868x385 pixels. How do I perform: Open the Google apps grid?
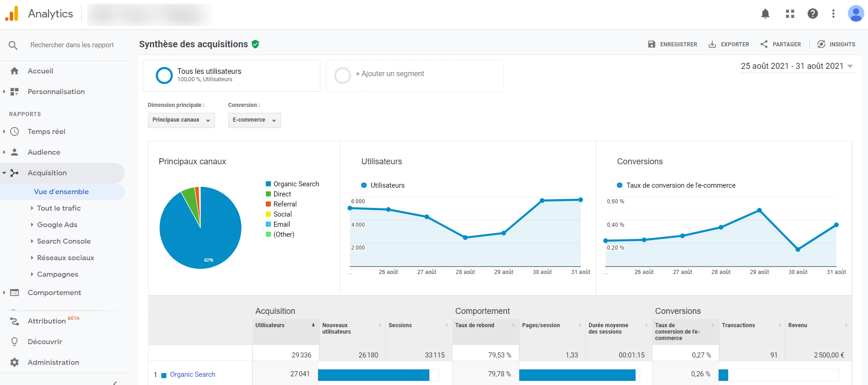pos(790,14)
